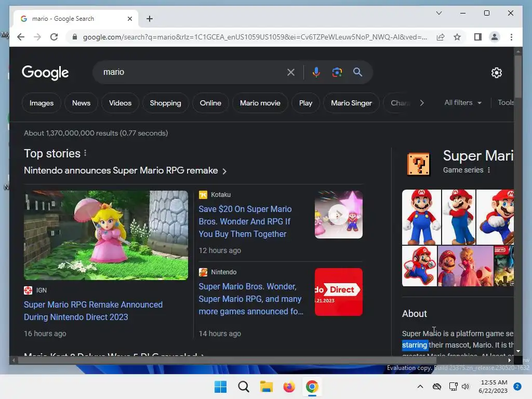Filter results by Images

42,103
